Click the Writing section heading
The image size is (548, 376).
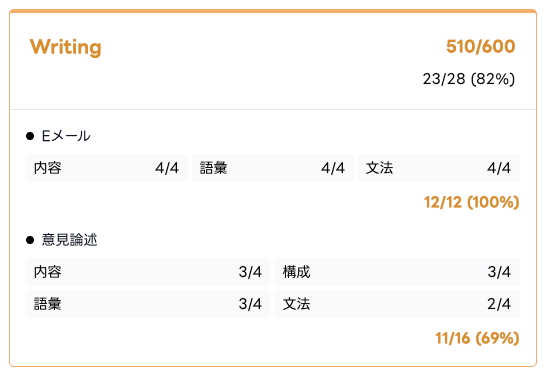[x=66, y=47]
